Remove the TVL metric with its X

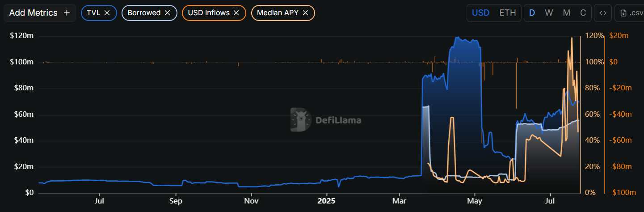pyautogui.click(x=107, y=13)
